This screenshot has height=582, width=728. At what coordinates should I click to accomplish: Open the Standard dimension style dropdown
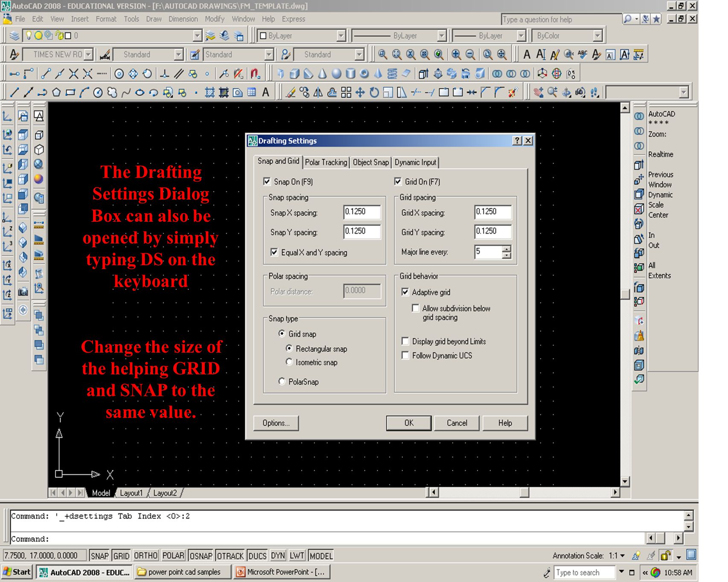pyautogui.click(x=179, y=55)
